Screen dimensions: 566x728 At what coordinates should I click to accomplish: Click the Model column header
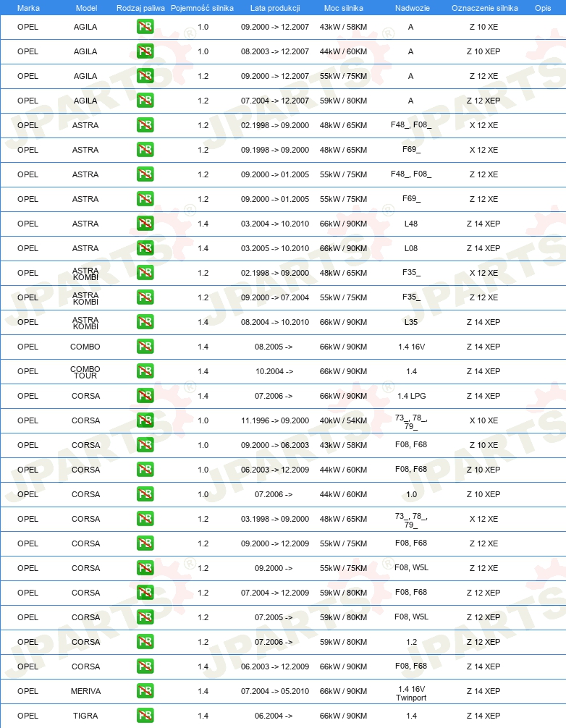coord(86,8)
